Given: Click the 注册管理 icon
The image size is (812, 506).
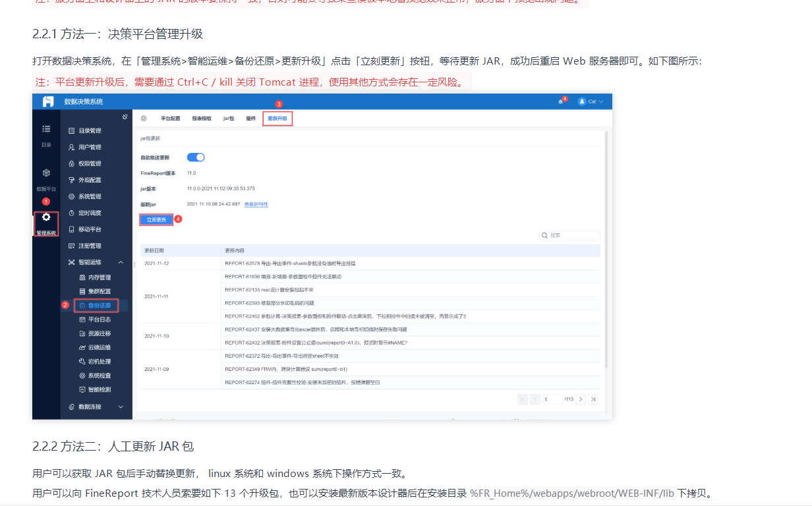Looking at the screenshot, I should pos(72,246).
